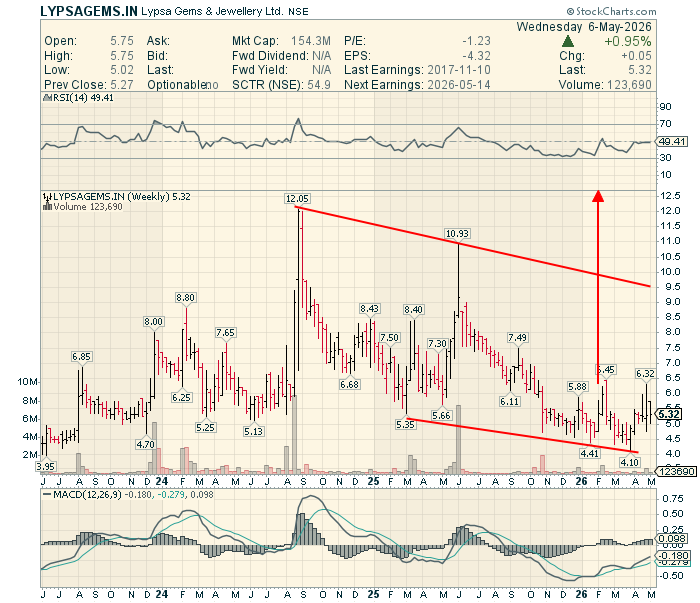Click the High value 5.75

(122, 56)
